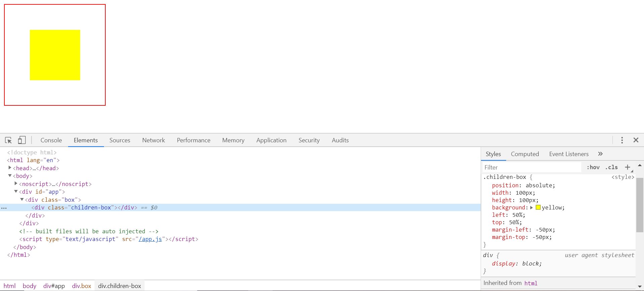Add a new style rule with plus icon
Screen dimensions: 644x291
(628, 167)
